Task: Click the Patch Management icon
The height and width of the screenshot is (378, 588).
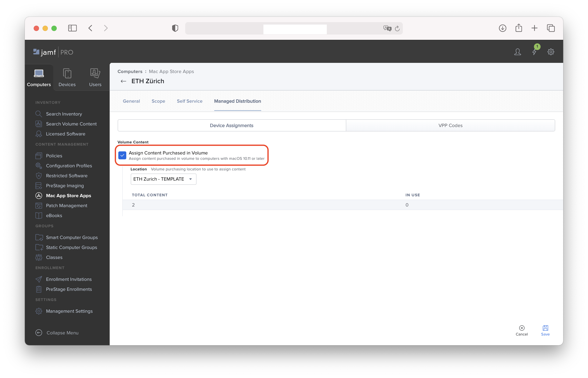Action: [39, 205]
